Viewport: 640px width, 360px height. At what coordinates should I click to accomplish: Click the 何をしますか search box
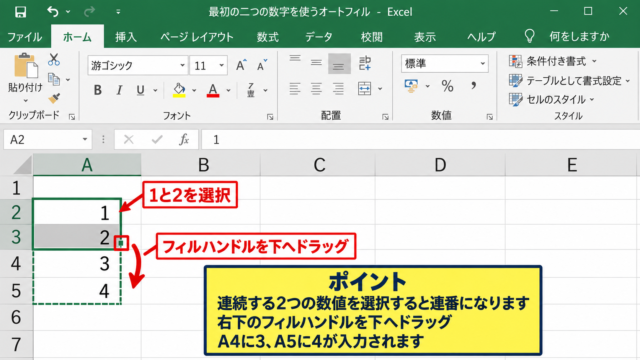579,37
